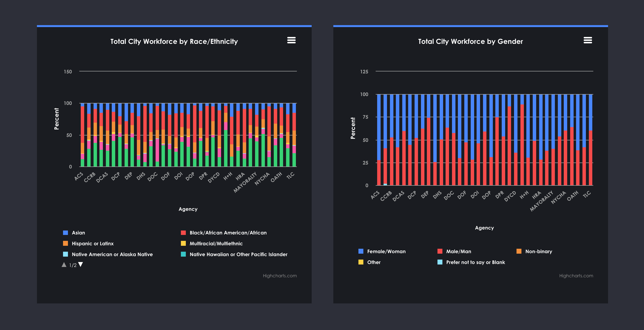Toggle Multiracial/Multiethnic legend entry
This screenshot has width=644, height=330.
[x=212, y=244]
